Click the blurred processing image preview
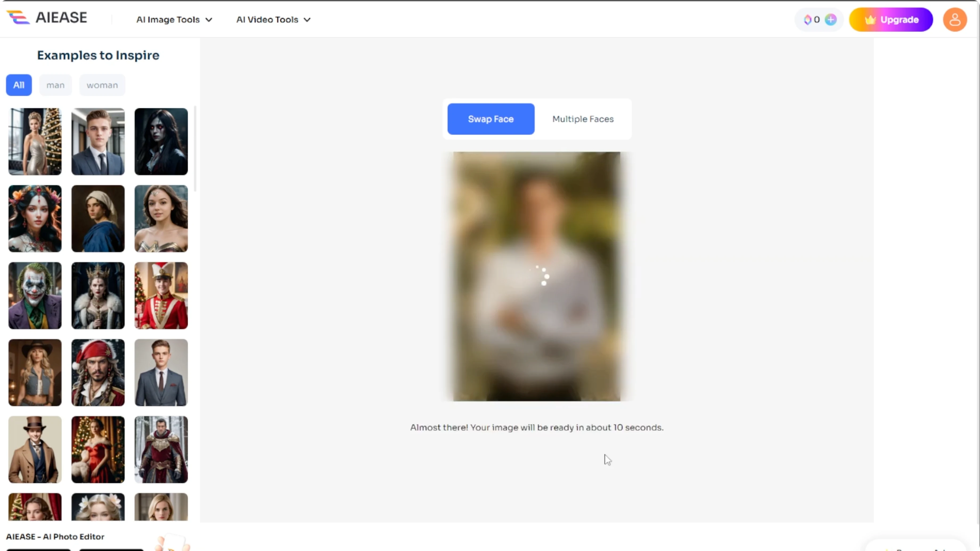This screenshot has width=980, height=551. pos(537,277)
